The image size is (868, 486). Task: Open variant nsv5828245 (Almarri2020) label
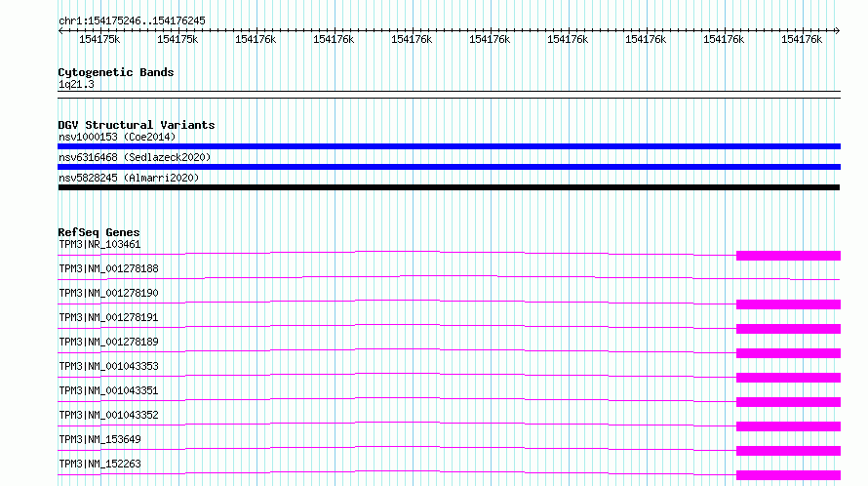(x=129, y=178)
